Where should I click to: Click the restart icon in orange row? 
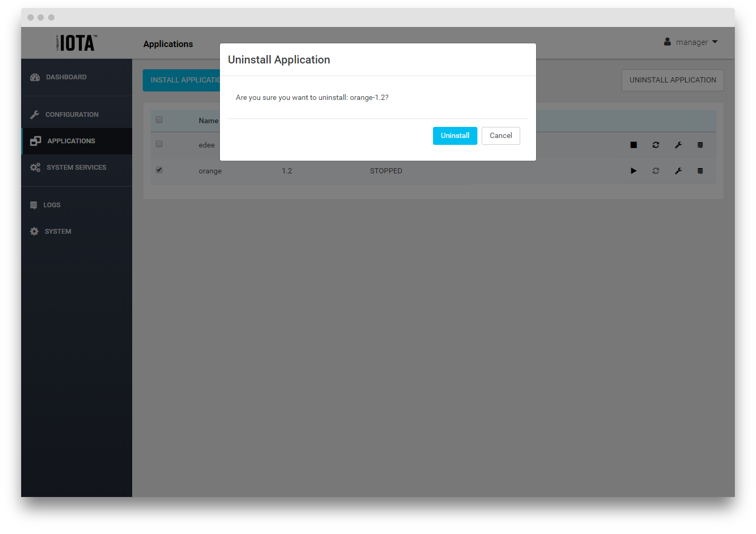pyautogui.click(x=656, y=171)
